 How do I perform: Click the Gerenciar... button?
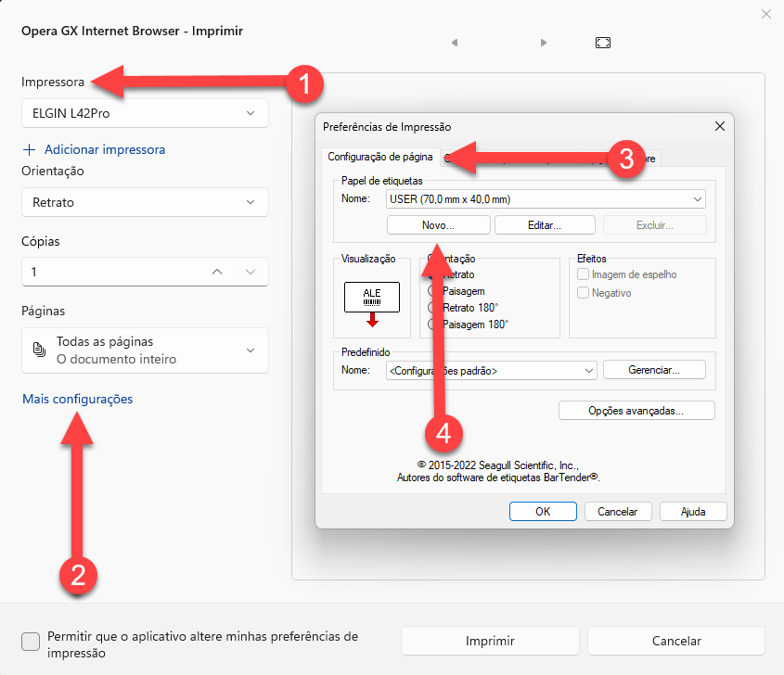point(654,370)
